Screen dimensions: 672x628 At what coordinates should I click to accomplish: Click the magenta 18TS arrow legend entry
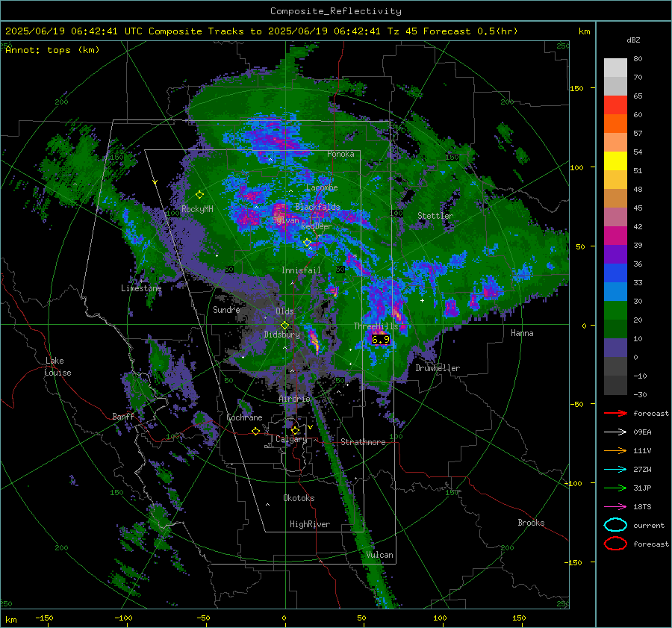[615, 507]
